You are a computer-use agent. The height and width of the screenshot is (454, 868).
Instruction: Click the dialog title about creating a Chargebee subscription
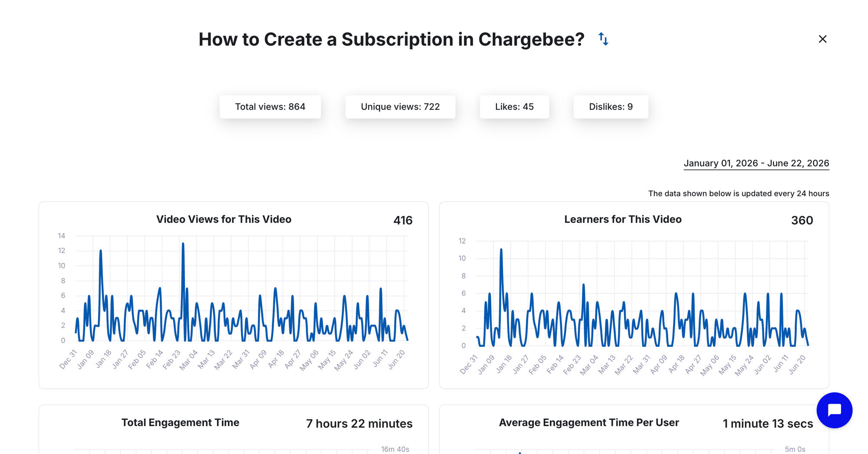[x=391, y=39]
